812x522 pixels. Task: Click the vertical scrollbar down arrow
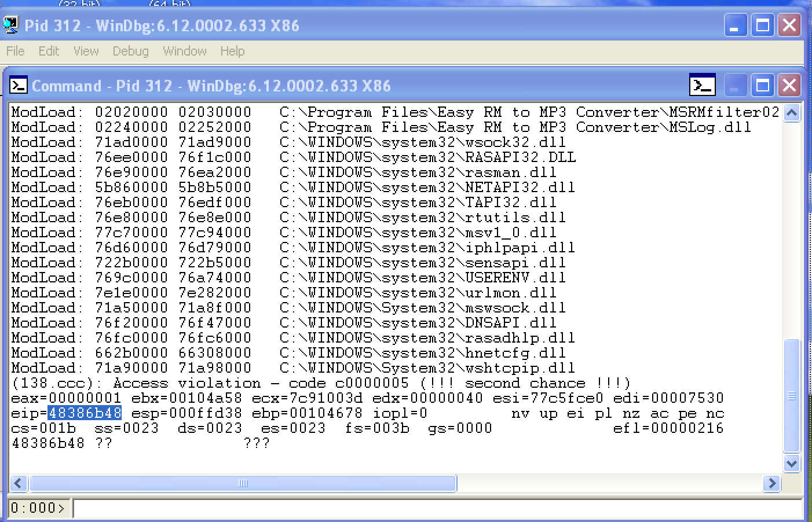coord(792,463)
